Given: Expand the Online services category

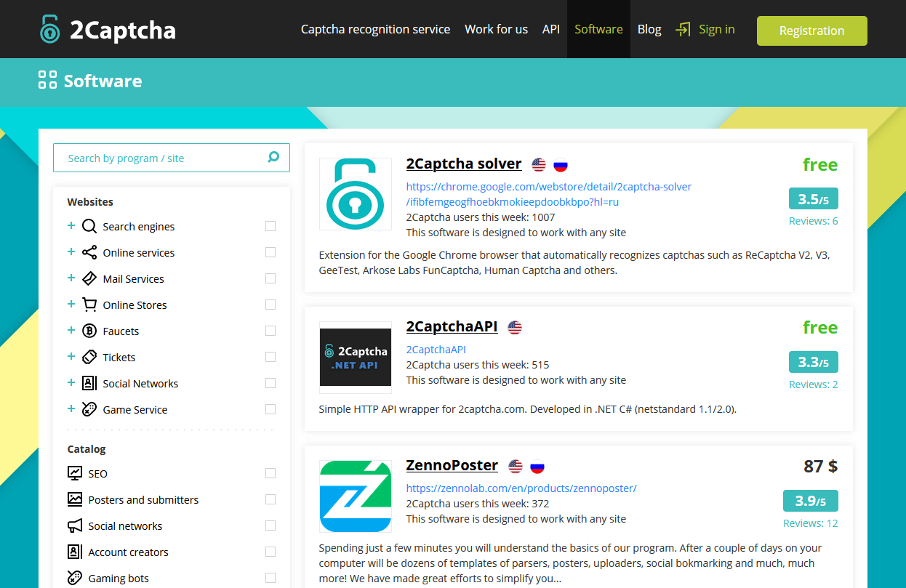Looking at the screenshot, I should (71, 251).
